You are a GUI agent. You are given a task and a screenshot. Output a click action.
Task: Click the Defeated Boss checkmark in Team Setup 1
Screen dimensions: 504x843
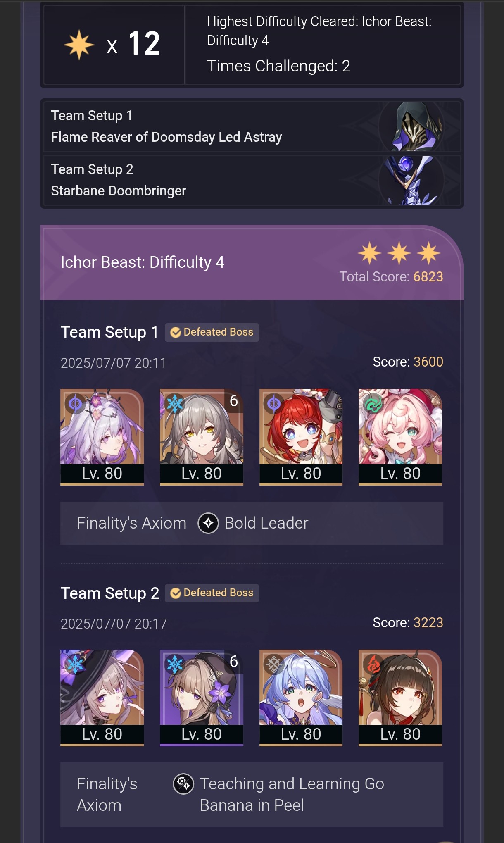tap(176, 332)
